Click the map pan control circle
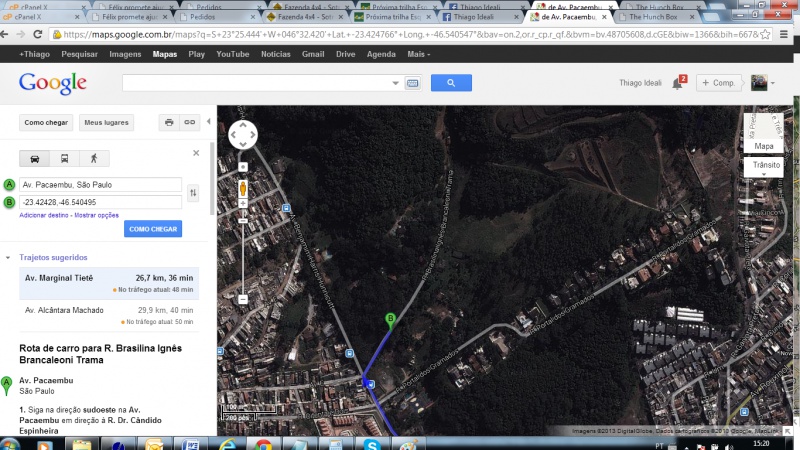The height and width of the screenshot is (450, 800). coord(243,135)
